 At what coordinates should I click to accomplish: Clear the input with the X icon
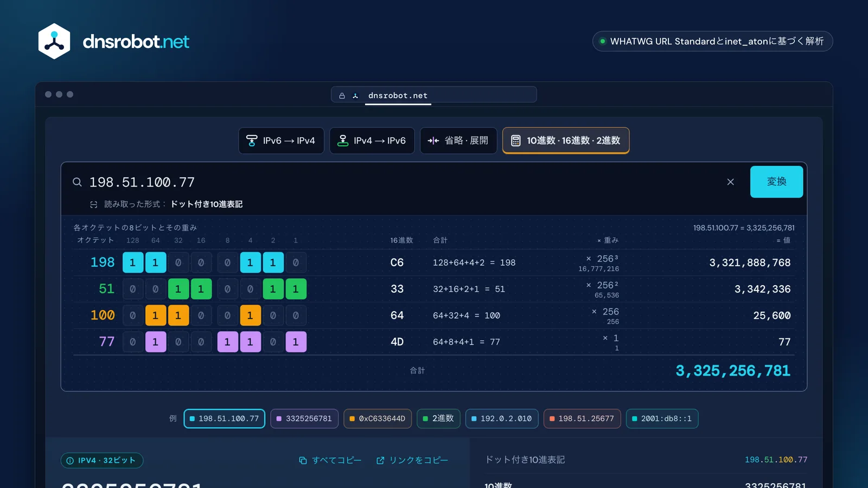coord(731,182)
